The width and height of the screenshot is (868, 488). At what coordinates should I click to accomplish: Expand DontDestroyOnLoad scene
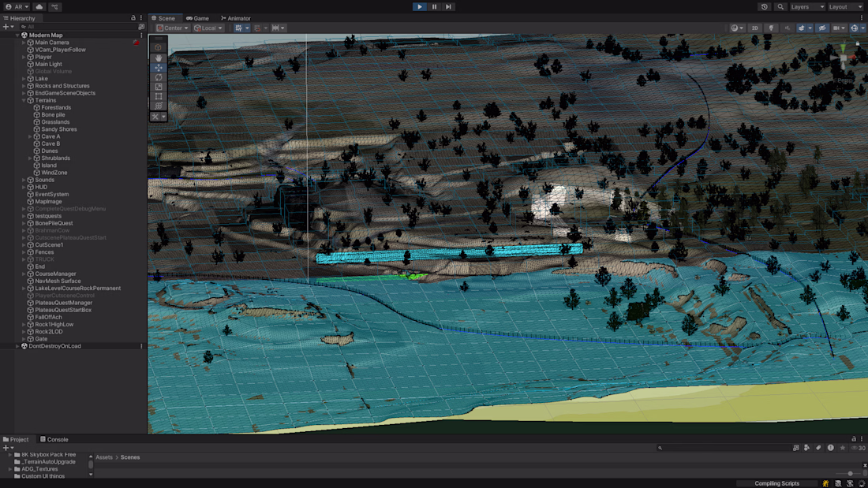pos(17,346)
